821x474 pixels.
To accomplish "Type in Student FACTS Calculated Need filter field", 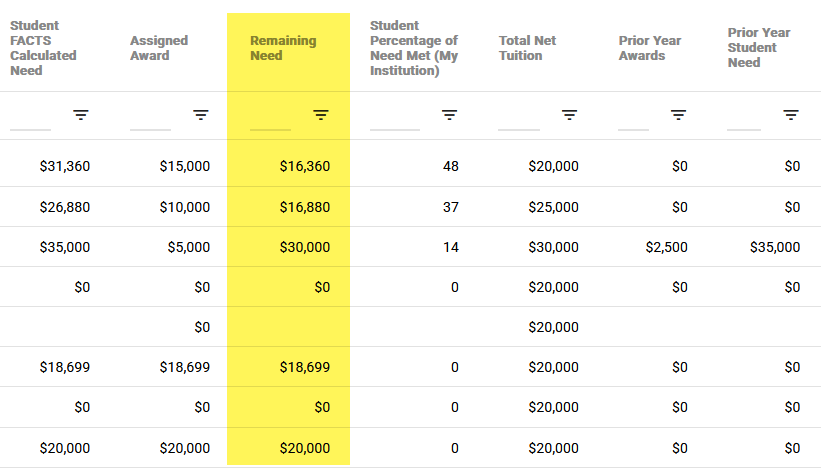I will [x=30, y=117].
